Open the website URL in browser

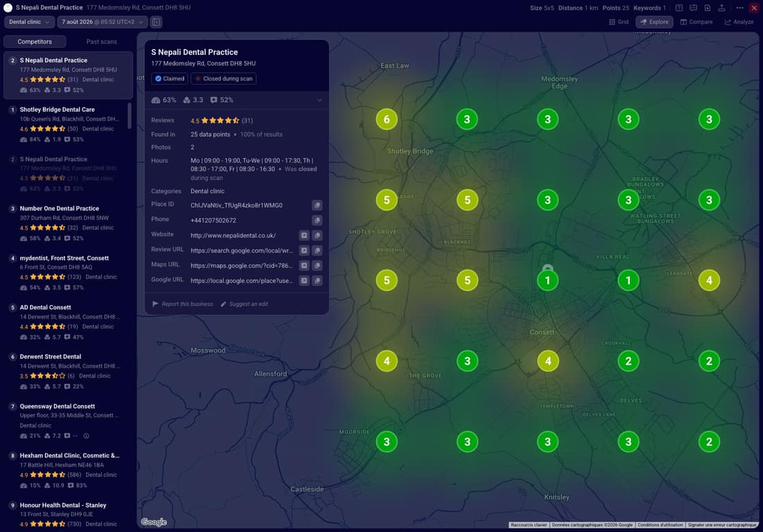pyautogui.click(x=304, y=236)
